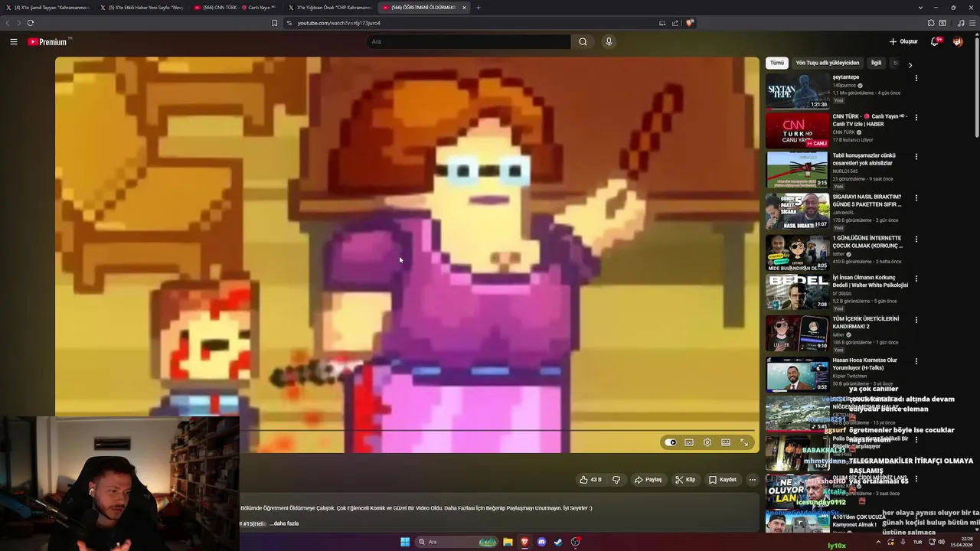Open Steam from taskbar
The image size is (980, 551).
coord(558,542)
